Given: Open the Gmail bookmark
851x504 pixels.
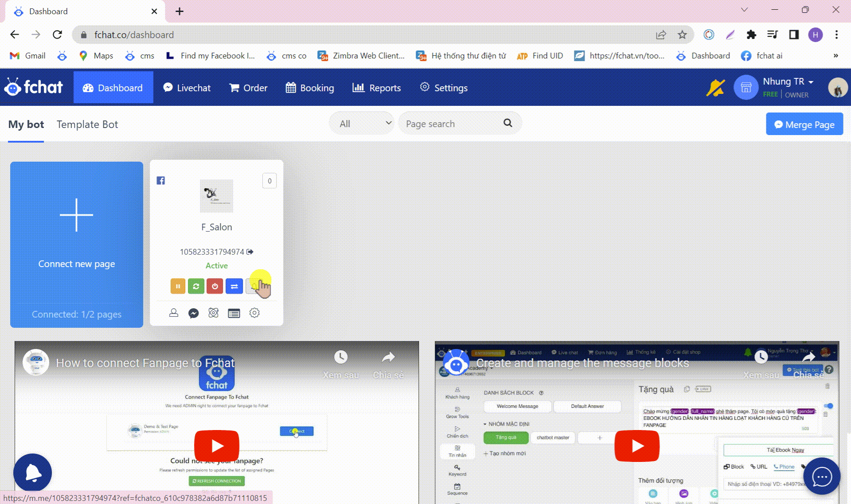Looking at the screenshot, I should tap(27, 55).
